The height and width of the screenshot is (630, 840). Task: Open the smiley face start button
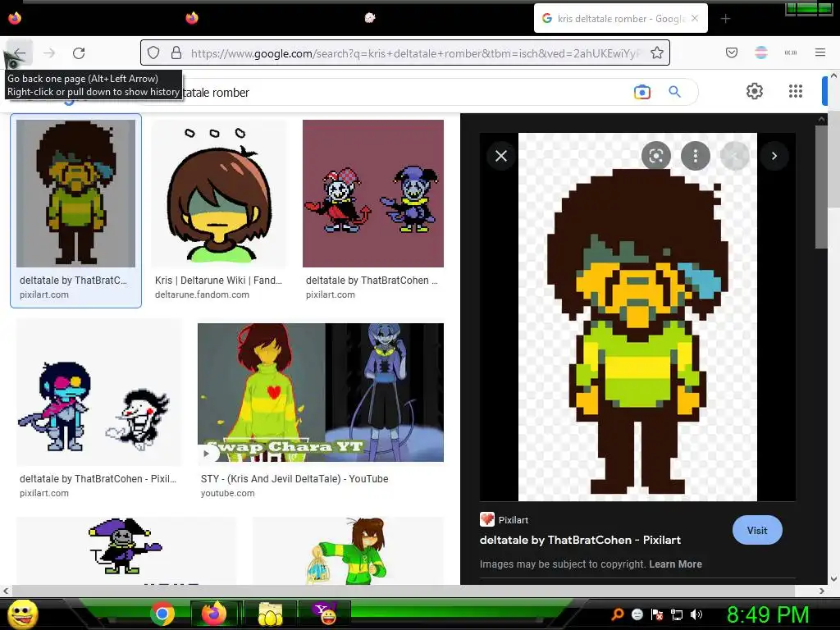[22, 614]
